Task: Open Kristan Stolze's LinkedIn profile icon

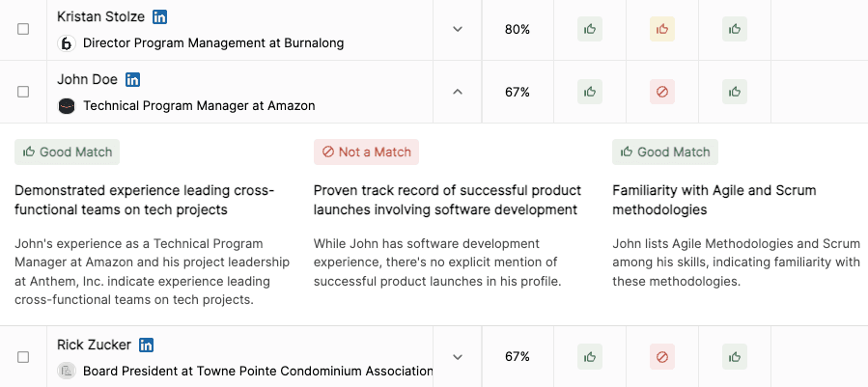Action: [x=160, y=17]
